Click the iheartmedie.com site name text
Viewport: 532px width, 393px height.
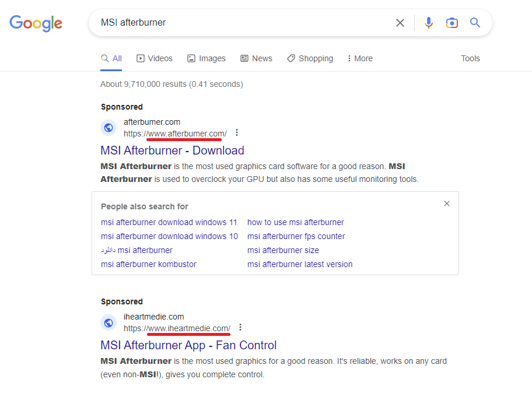pos(153,317)
